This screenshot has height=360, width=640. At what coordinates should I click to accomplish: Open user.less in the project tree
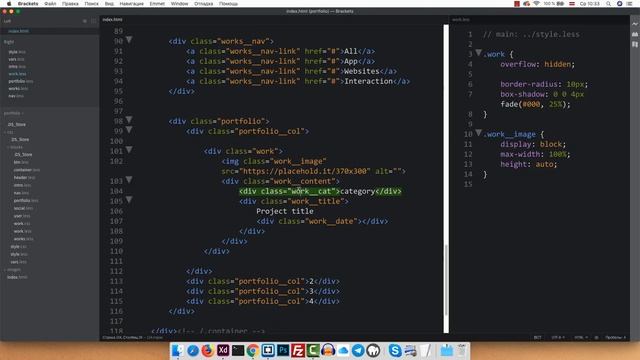click(x=22, y=216)
